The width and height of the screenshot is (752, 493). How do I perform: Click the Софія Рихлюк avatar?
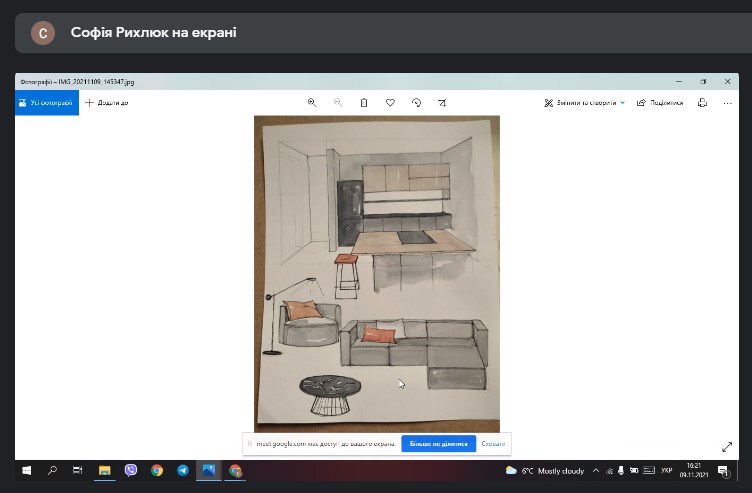pyautogui.click(x=43, y=33)
